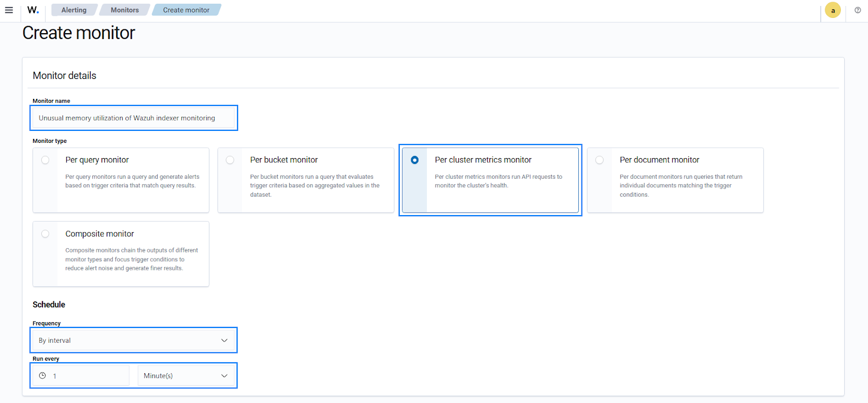Click the Monitor name label
Image resolution: width=868 pixels, height=403 pixels.
tap(51, 100)
